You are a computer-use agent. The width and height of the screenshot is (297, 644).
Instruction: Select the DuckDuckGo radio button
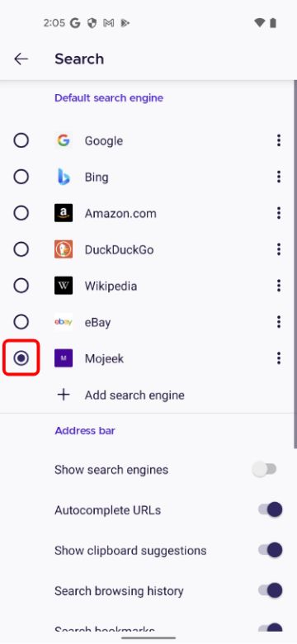21,249
